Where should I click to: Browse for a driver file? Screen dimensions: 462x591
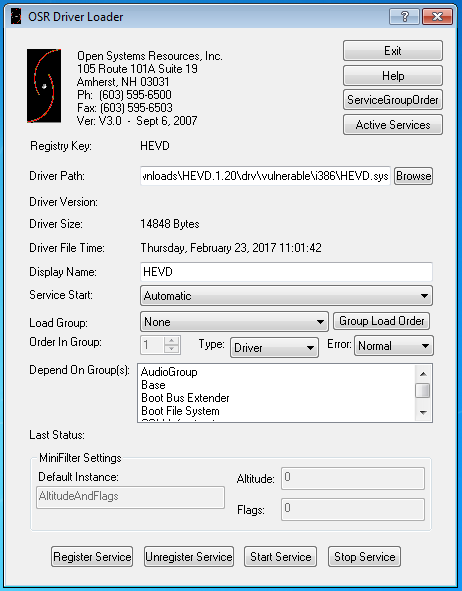(x=413, y=176)
